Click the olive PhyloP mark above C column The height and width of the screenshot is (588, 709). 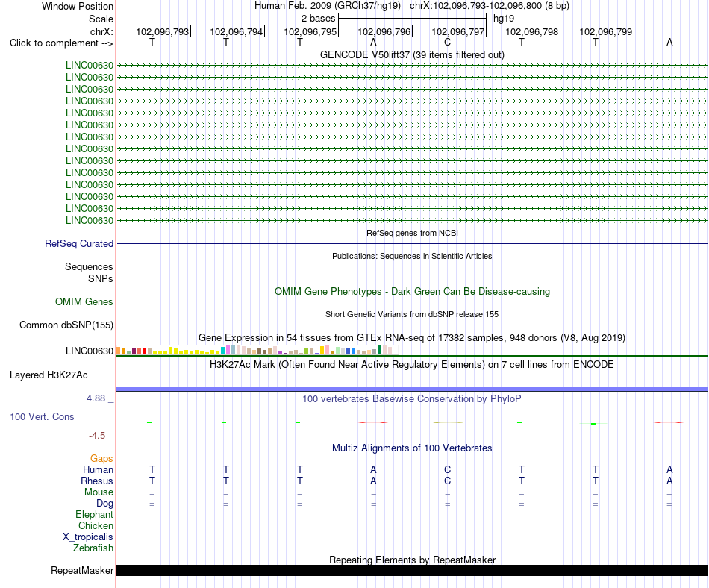[x=448, y=422]
